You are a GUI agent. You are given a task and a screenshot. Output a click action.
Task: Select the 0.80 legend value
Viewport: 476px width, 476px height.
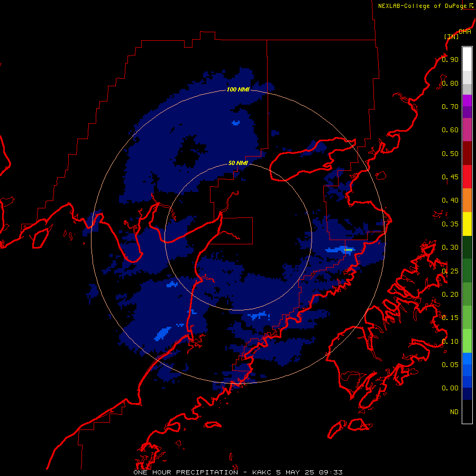(450, 83)
